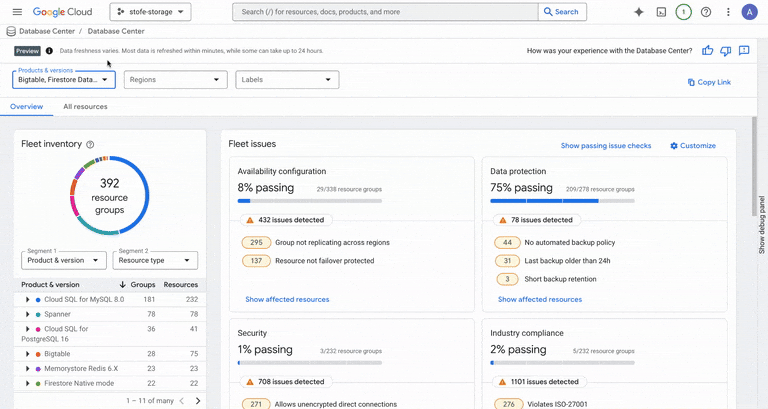Expand Cloud SQL for MySQL 8.0 row
Image resolution: width=768 pixels, height=409 pixels.
(27, 299)
